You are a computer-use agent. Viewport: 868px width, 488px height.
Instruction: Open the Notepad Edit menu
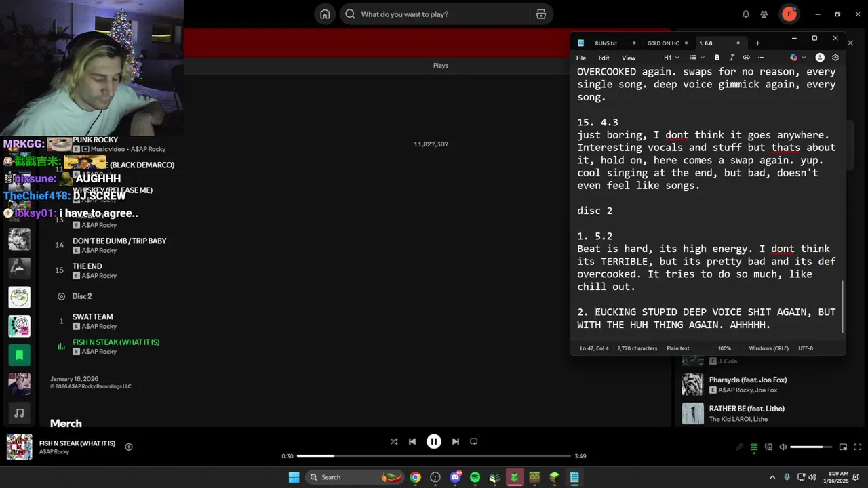pyautogui.click(x=604, y=58)
